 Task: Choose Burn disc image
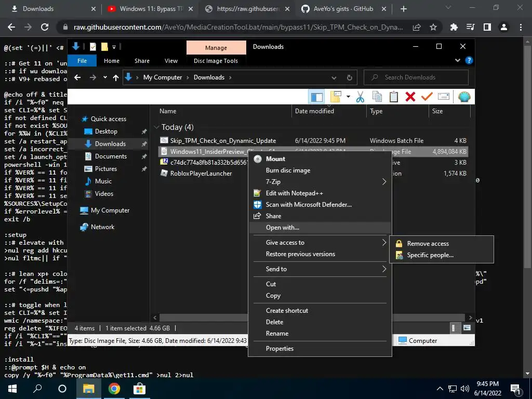(x=288, y=170)
